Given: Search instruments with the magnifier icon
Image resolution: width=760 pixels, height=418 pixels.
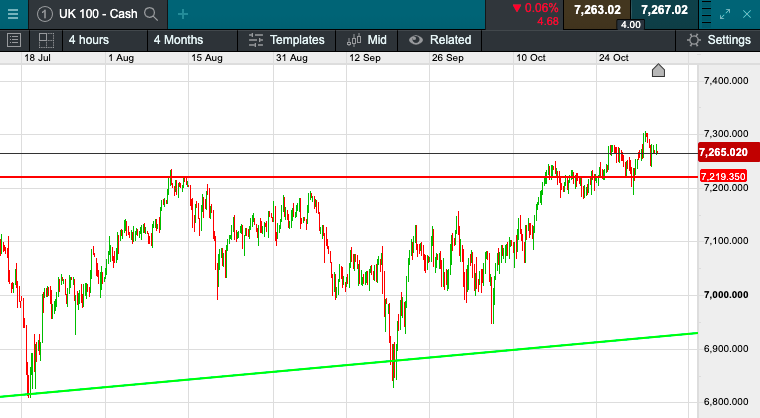Looking at the screenshot, I should 151,14.
